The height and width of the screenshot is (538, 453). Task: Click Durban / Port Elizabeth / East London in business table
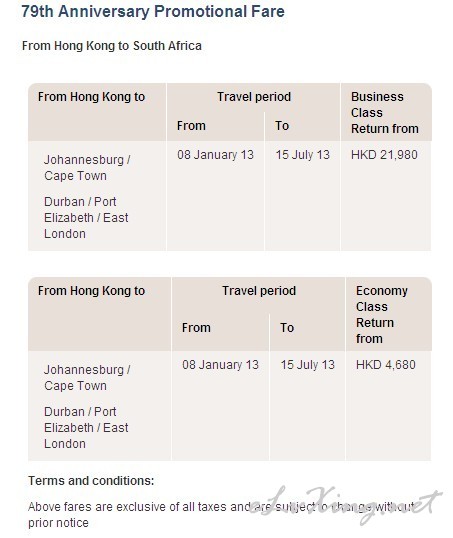pyautogui.click(x=86, y=218)
